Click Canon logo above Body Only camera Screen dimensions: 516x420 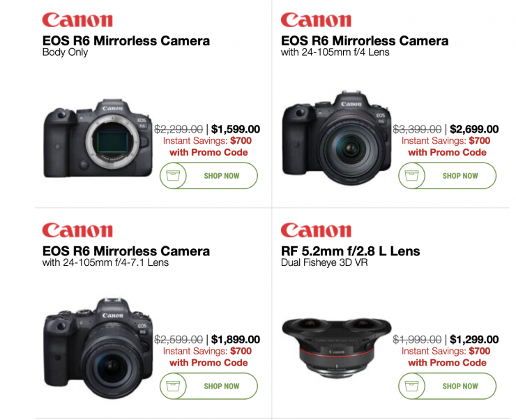(77, 20)
